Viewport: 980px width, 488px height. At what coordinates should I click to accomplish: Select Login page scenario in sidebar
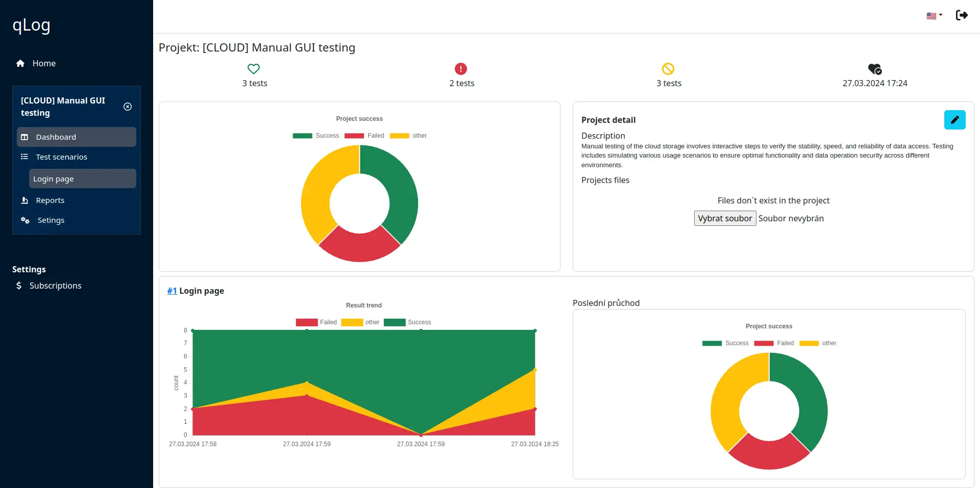83,178
